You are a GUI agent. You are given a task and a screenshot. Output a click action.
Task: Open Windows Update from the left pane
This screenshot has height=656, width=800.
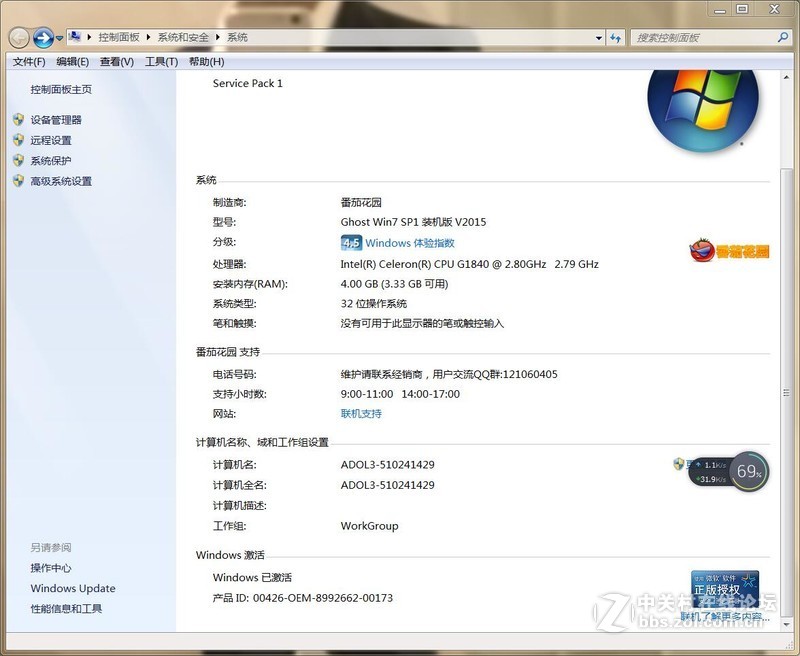[73, 589]
